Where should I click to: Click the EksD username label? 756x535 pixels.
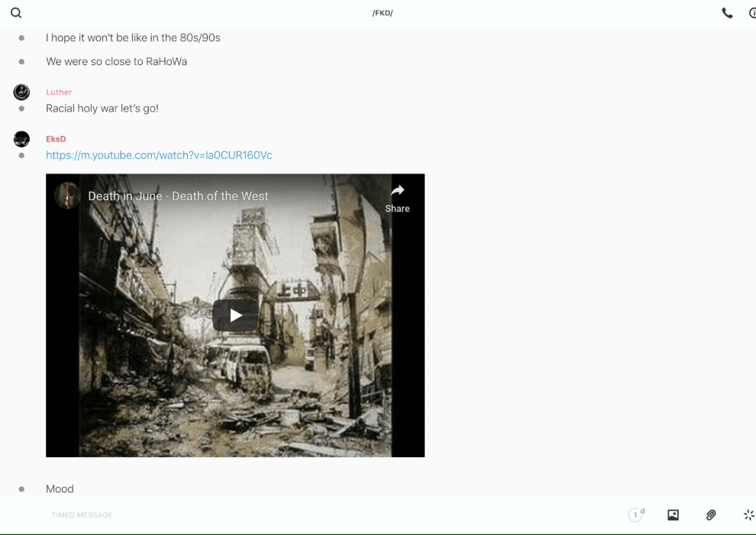(56, 139)
